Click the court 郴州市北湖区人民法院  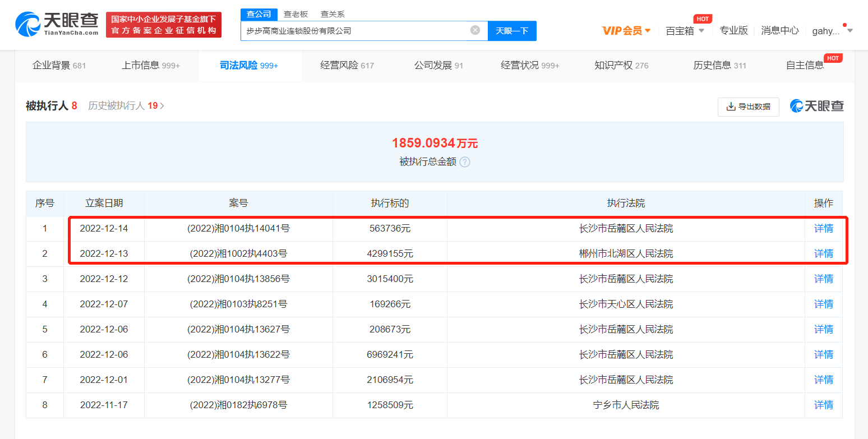[x=626, y=253]
